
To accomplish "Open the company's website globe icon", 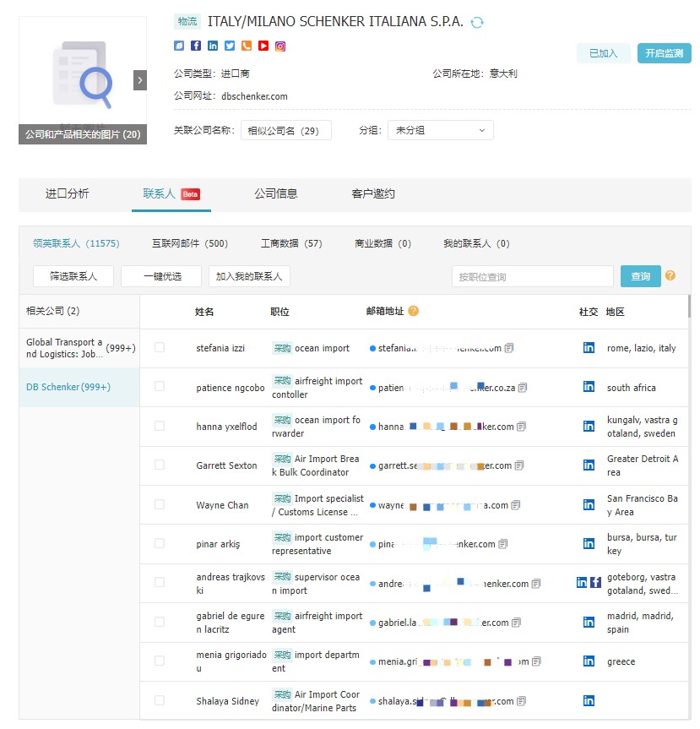I will [x=179, y=46].
